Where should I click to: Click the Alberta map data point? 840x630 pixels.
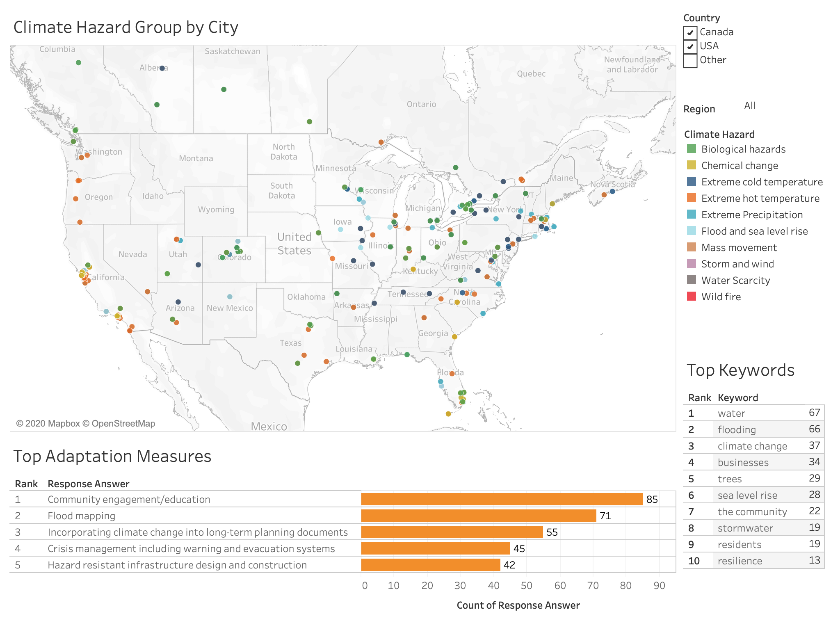tap(162, 68)
